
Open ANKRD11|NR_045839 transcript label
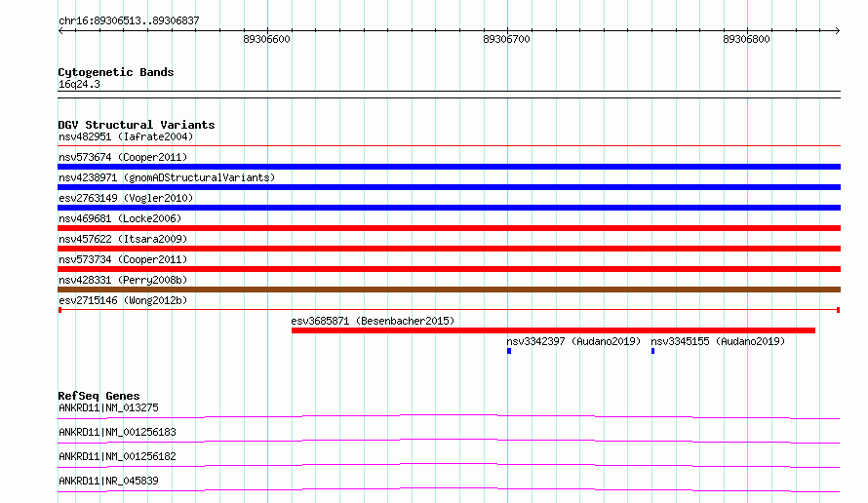[x=108, y=481]
